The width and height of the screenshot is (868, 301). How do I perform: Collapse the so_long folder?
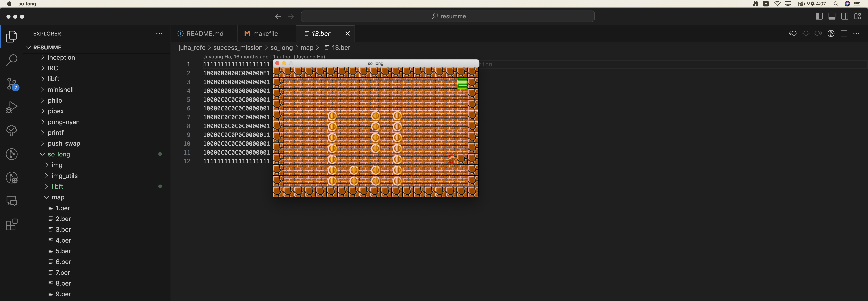59,154
